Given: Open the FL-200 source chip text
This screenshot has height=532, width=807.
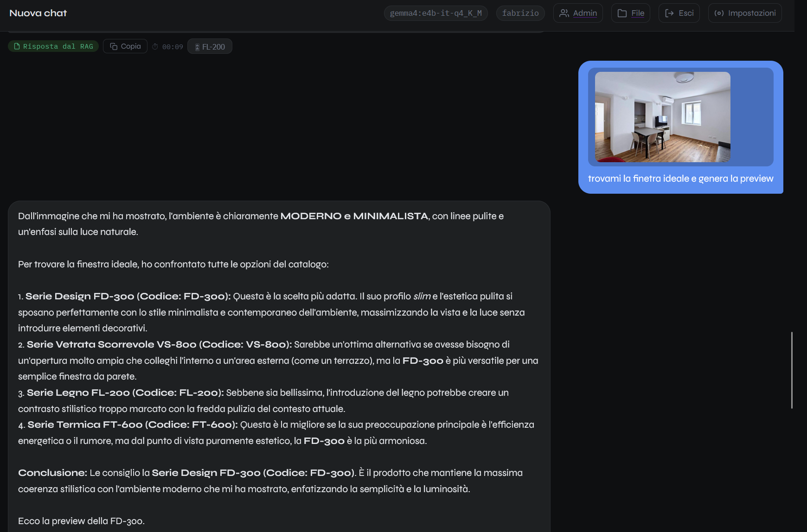Looking at the screenshot, I should (213, 47).
